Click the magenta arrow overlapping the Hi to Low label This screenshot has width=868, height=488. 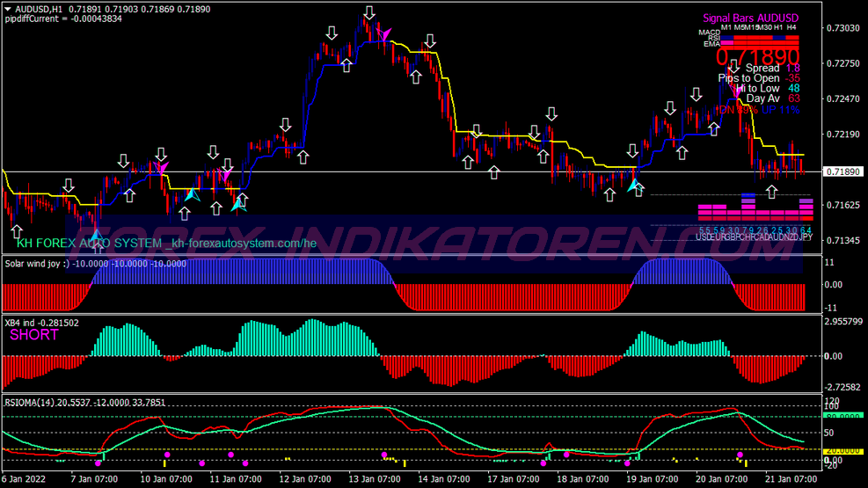736,91
